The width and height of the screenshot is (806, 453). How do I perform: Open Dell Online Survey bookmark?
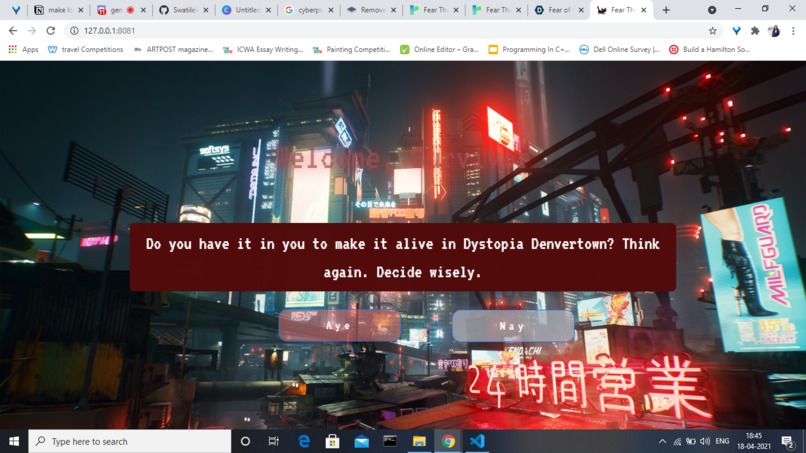619,49
